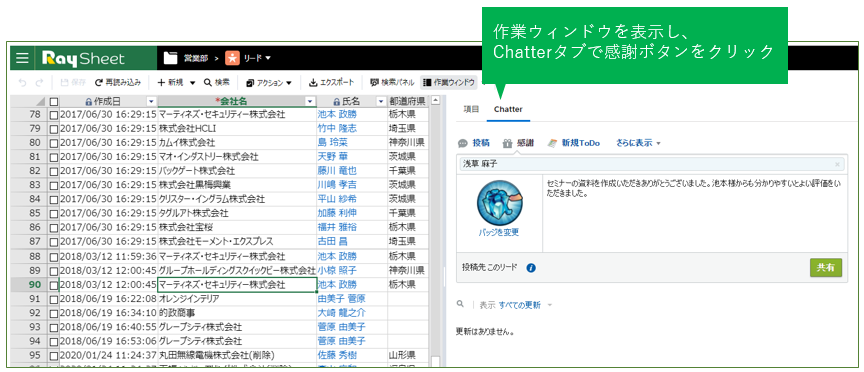This screenshot has height=372, width=864.
Task: Check the header select-all checkbox
Action: (53, 101)
